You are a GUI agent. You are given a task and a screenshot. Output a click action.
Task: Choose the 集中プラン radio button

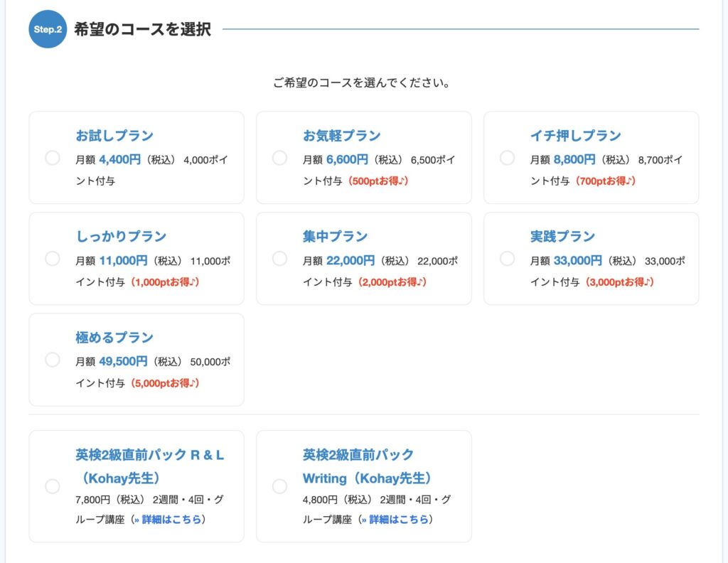279,259
